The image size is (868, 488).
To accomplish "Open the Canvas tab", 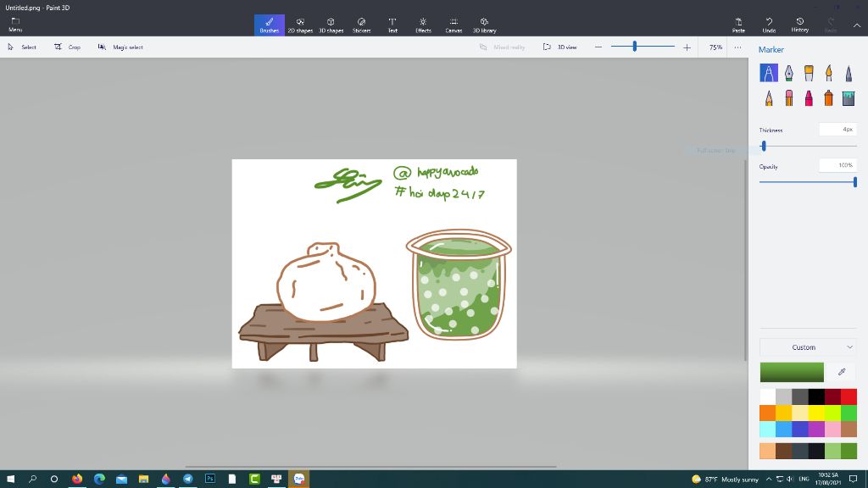I will coord(453,25).
